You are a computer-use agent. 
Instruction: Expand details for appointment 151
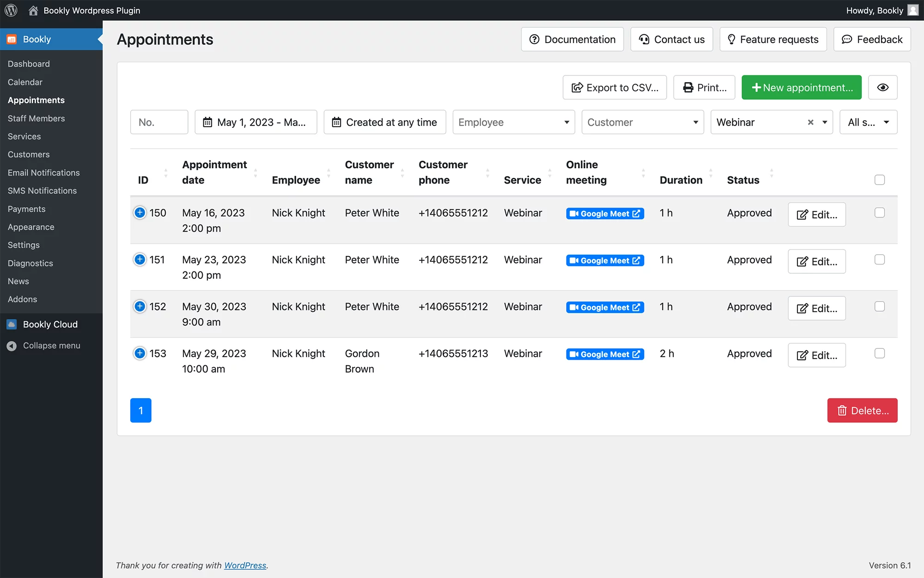pyautogui.click(x=140, y=259)
